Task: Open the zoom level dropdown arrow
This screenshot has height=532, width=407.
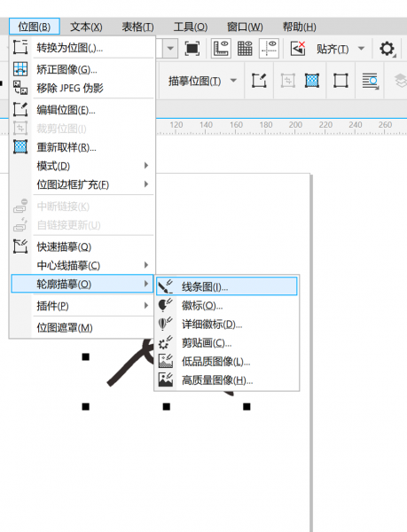Action: [x=170, y=49]
